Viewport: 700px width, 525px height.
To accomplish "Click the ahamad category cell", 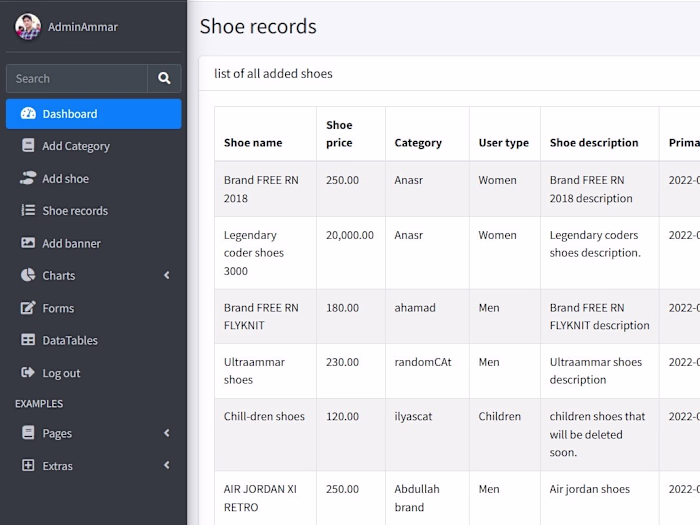I will pyautogui.click(x=427, y=317).
